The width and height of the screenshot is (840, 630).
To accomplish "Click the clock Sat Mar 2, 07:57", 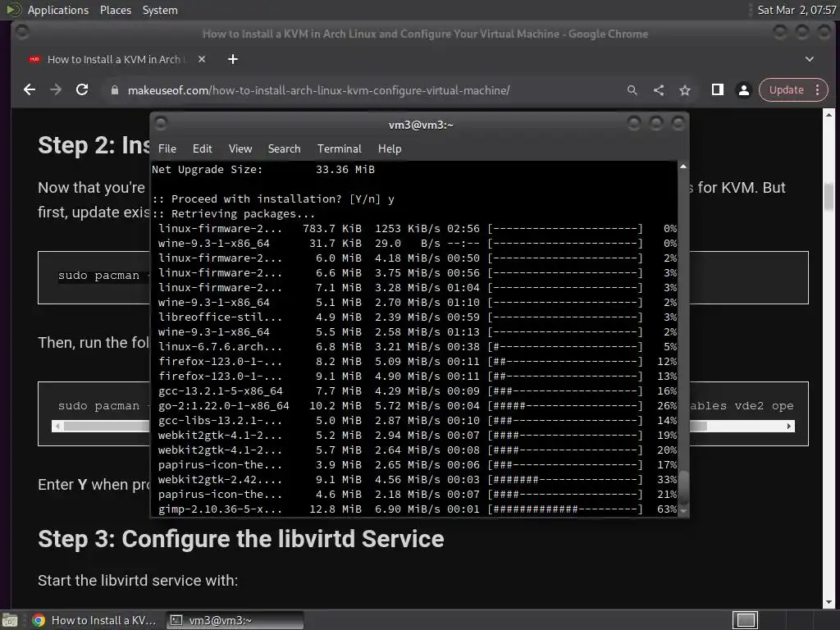I will (797, 10).
